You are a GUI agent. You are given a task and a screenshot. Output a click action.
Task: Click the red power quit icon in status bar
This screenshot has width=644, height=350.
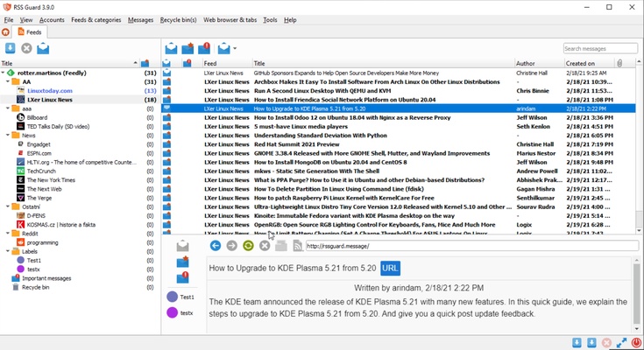[x=637, y=343]
